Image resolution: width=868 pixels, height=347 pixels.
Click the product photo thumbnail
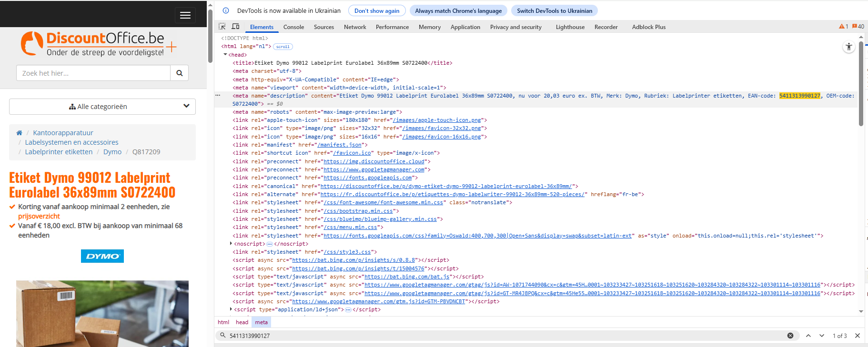(x=102, y=314)
